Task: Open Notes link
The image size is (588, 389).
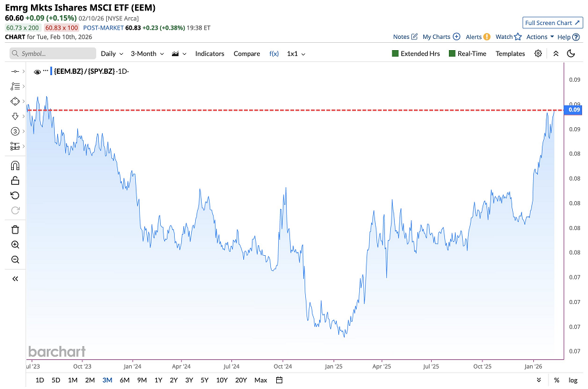Action: click(x=405, y=37)
